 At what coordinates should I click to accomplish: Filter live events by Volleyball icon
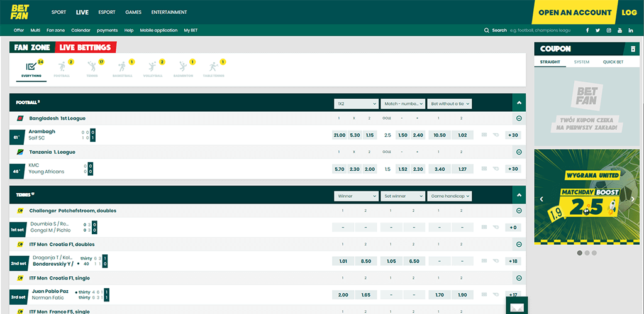coord(153,68)
